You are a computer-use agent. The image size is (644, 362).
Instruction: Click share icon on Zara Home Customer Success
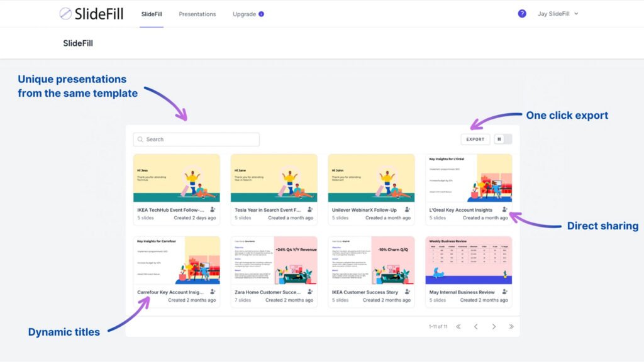click(x=310, y=292)
